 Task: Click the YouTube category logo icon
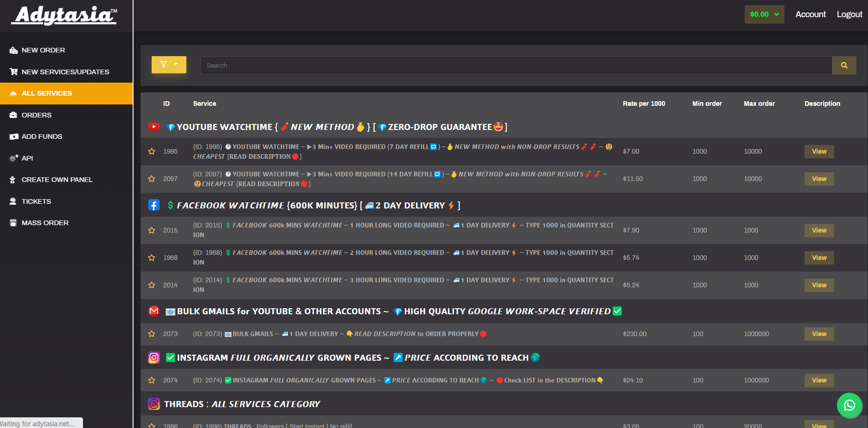[154, 127]
